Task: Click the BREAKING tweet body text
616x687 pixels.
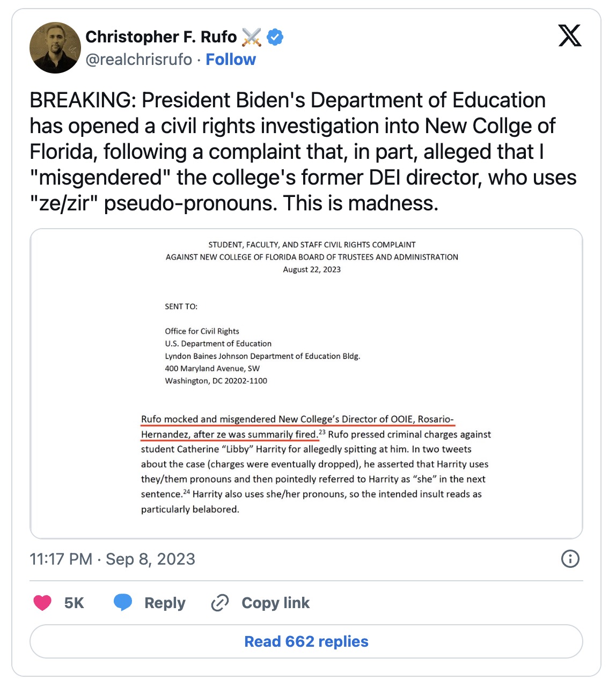Action: 303,152
